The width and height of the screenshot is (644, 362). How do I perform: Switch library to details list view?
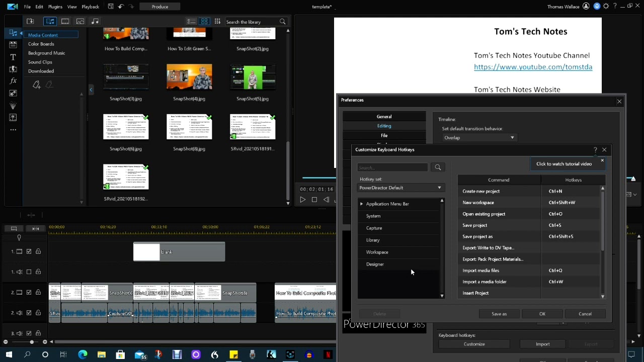pos(191,21)
